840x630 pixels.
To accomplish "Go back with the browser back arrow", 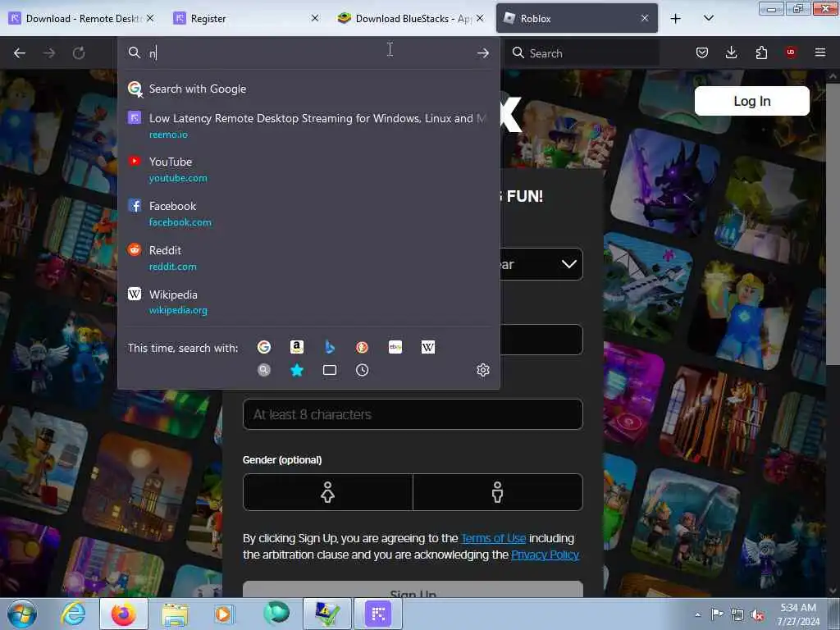I will [20, 53].
